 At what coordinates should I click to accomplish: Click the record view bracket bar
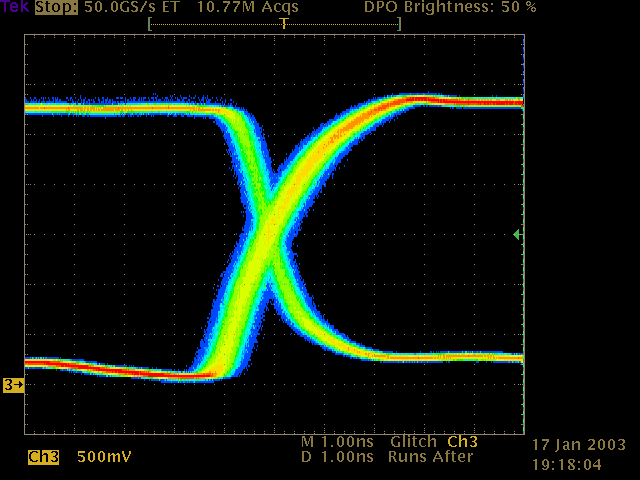pyautogui.click(x=275, y=24)
